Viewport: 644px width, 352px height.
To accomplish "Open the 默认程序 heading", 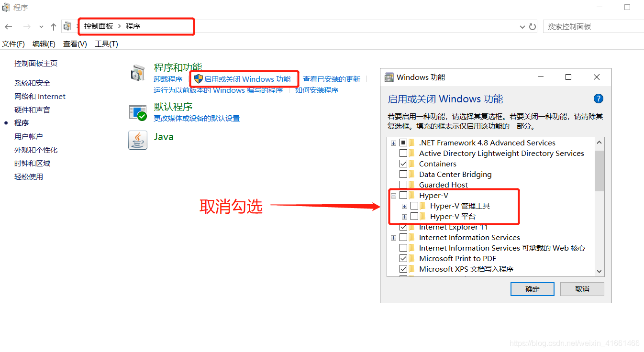I will [173, 107].
